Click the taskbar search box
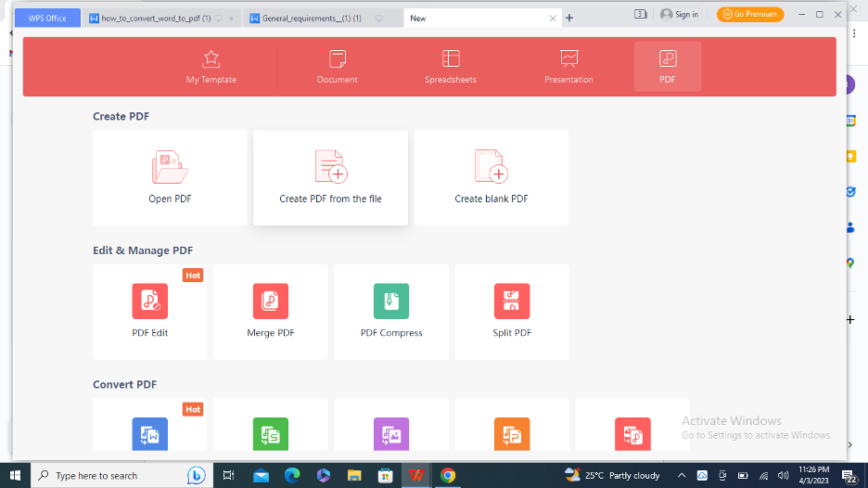The width and height of the screenshot is (868, 488). point(121,475)
